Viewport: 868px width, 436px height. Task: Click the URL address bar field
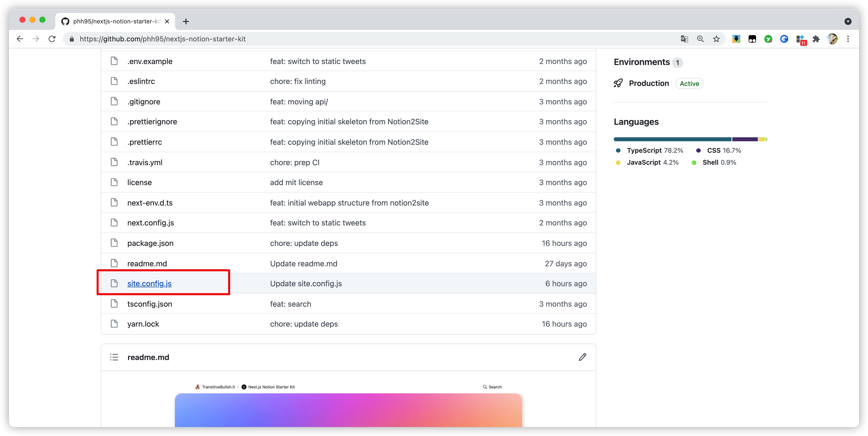point(337,39)
